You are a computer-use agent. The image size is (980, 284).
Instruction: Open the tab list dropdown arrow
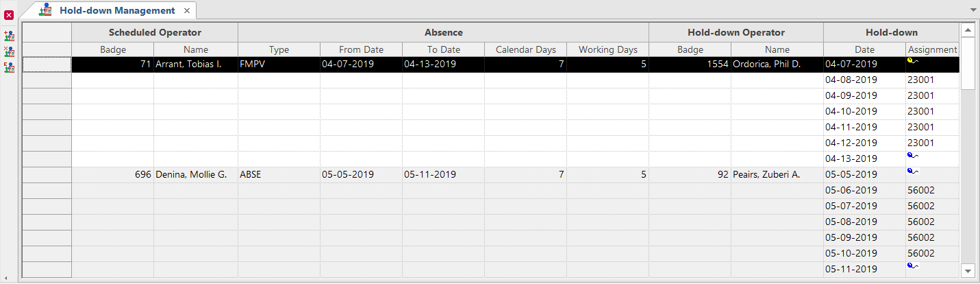pyautogui.click(x=972, y=10)
